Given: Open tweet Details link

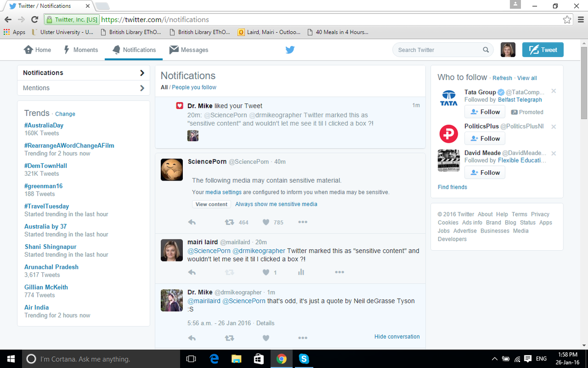Looking at the screenshot, I should [265, 323].
